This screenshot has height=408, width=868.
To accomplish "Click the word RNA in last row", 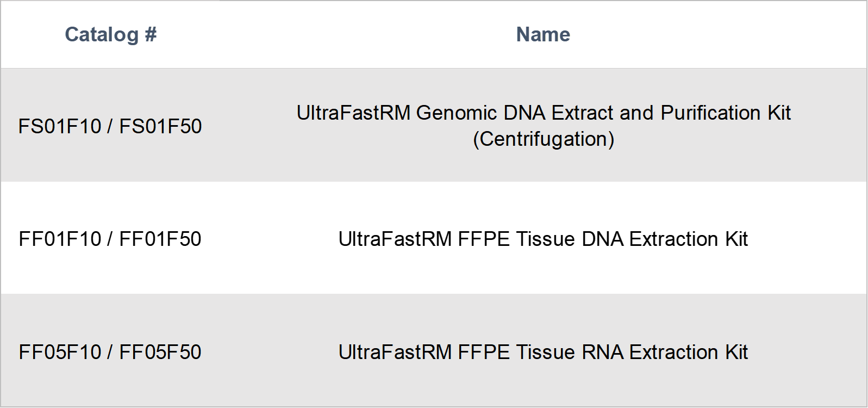I will (603, 352).
